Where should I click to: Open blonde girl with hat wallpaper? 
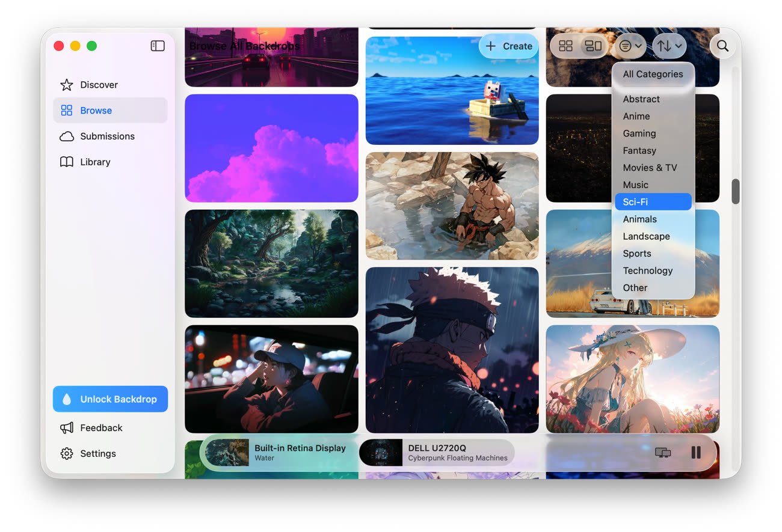coord(633,379)
